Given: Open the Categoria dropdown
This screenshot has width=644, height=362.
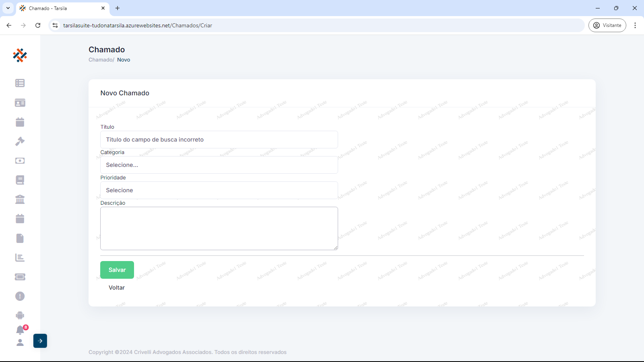Looking at the screenshot, I should [x=219, y=165].
